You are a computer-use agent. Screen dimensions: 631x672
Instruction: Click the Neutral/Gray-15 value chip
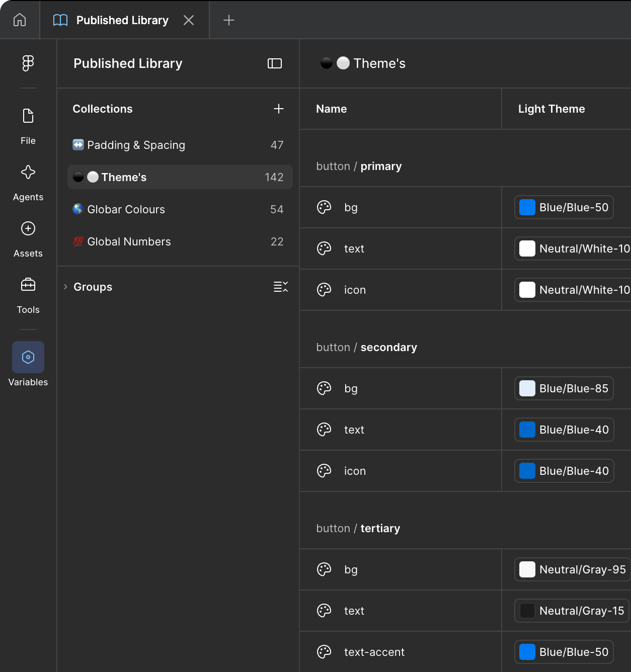[572, 611]
